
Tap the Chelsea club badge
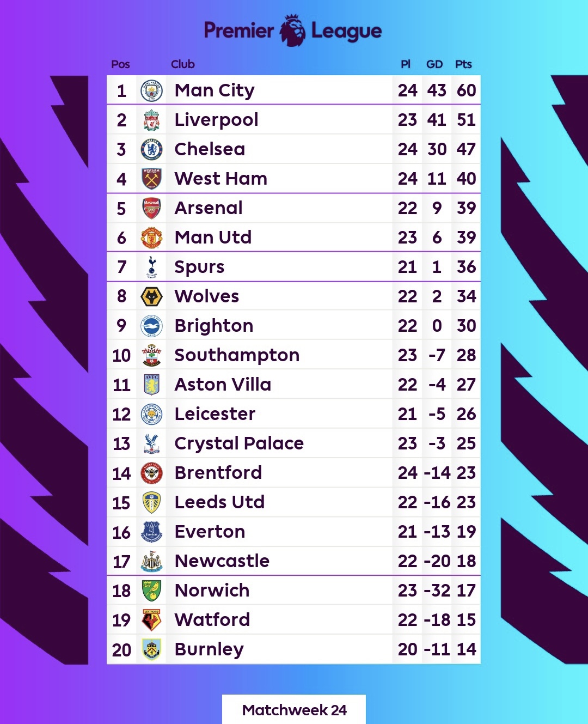(151, 149)
